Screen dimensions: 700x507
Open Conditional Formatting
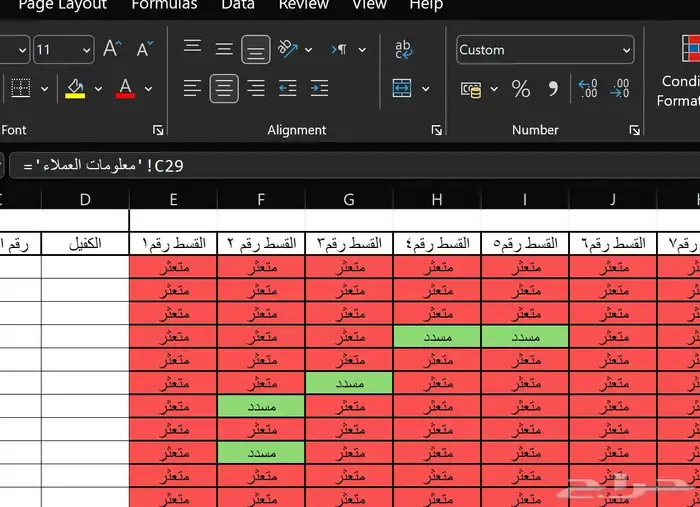tap(679, 71)
